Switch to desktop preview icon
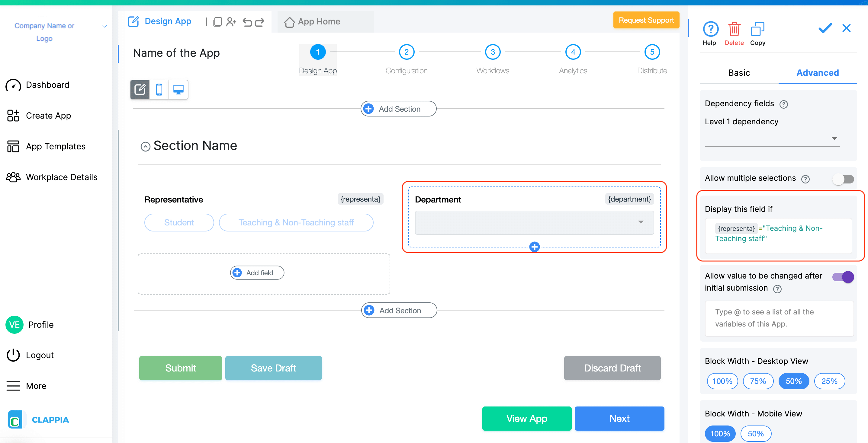868x443 pixels. click(178, 90)
